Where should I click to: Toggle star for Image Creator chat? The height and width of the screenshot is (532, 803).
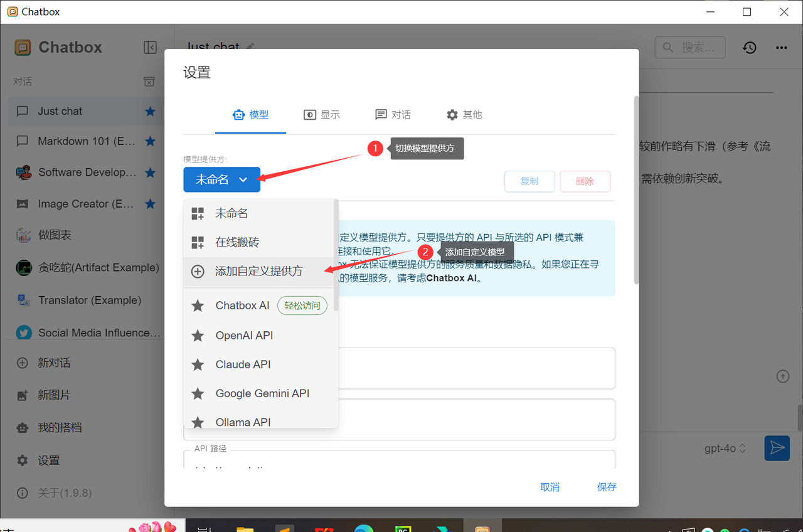[150, 204]
